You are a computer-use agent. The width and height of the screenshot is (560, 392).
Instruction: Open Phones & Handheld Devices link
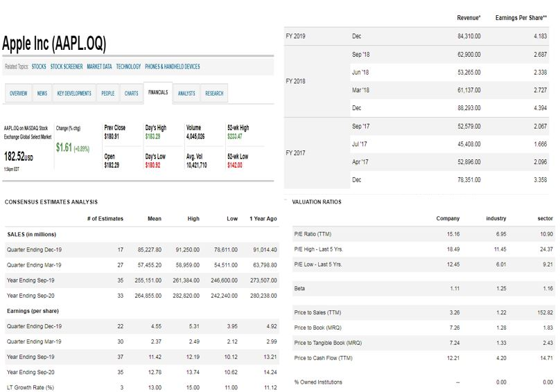click(x=172, y=66)
